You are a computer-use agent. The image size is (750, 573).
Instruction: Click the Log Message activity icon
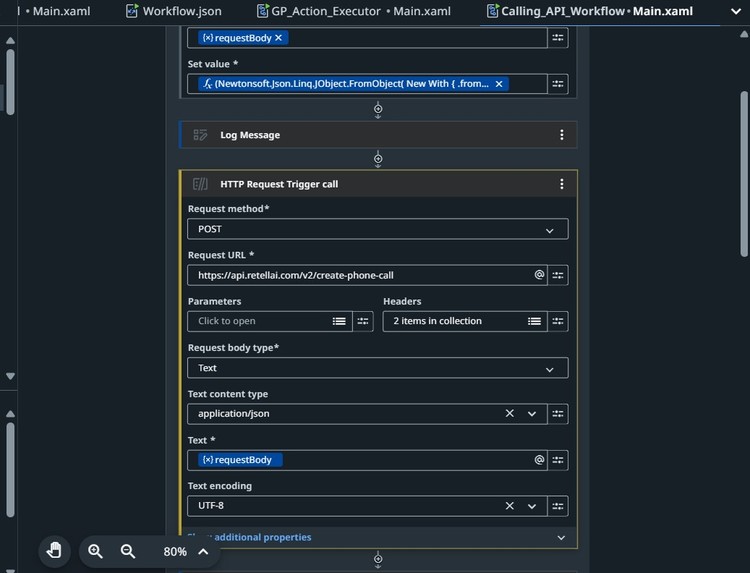[x=200, y=135]
